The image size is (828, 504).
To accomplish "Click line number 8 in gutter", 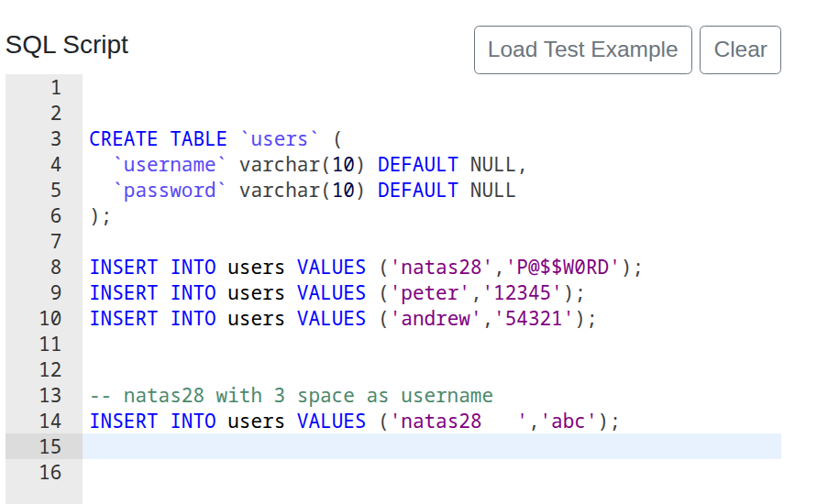I will (55, 268).
